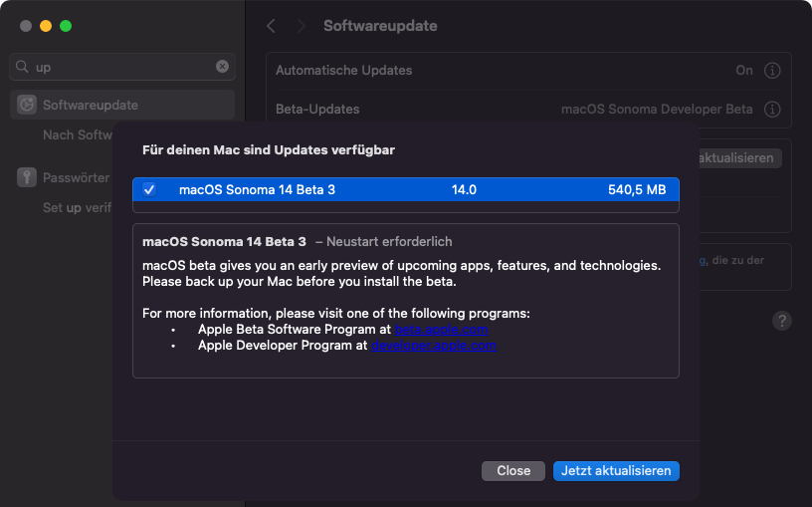Go forward with the right chevron
Image resolution: width=812 pixels, height=507 pixels.
point(302,26)
